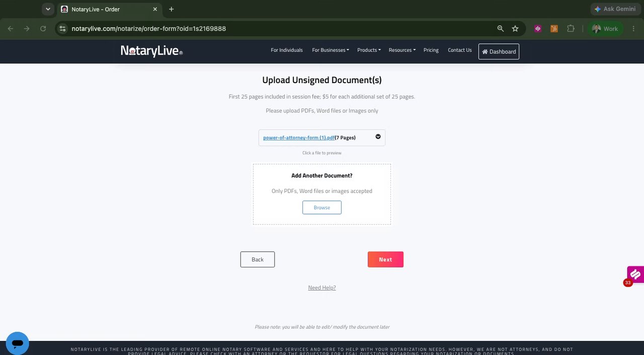This screenshot has width=644, height=355.
Task: Click Browse to add another document
Action: click(322, 207)
